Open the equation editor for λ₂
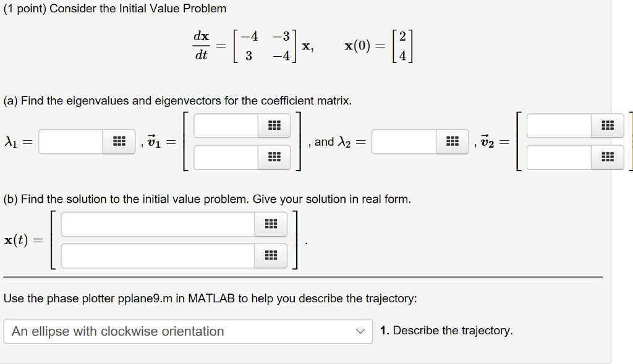Screen dimensions: 633x364 [453, 142]
